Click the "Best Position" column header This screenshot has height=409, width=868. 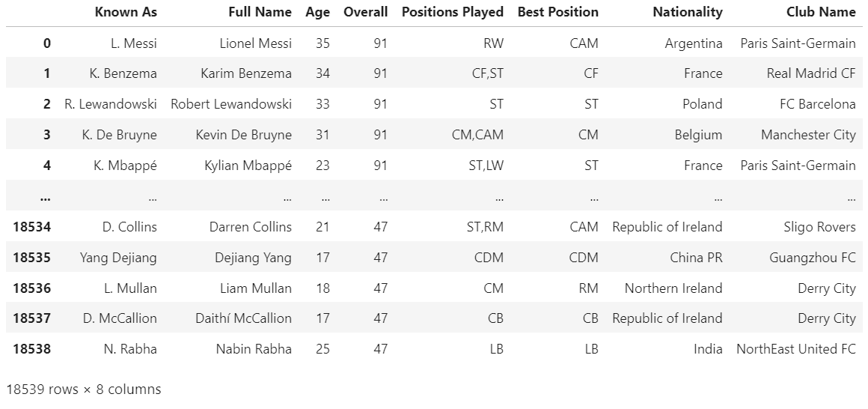(x=557, y=12)
